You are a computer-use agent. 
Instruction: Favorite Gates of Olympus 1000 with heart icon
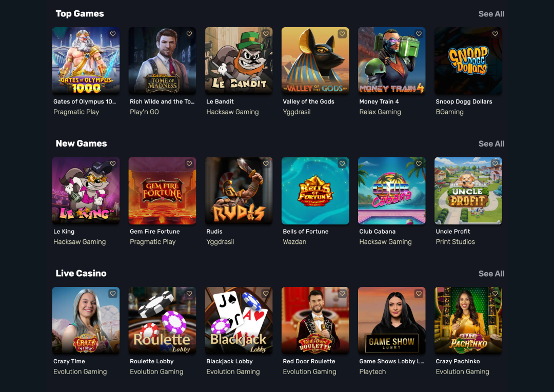click(x=113, y=34)
